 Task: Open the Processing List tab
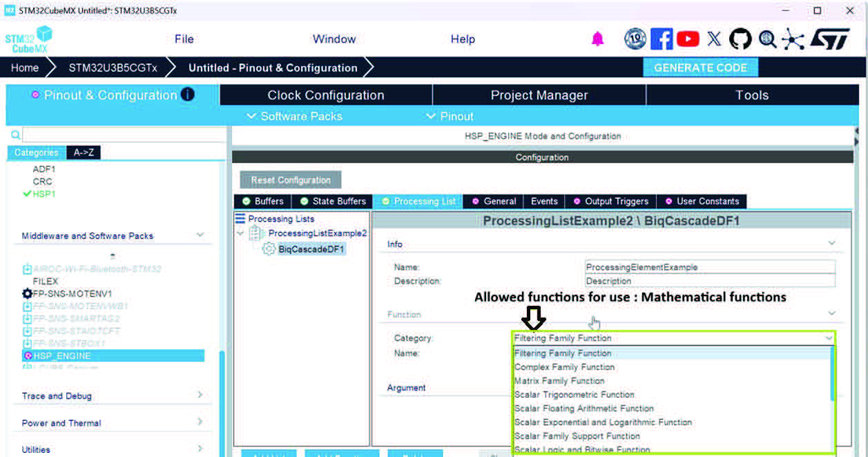(418, 202)
